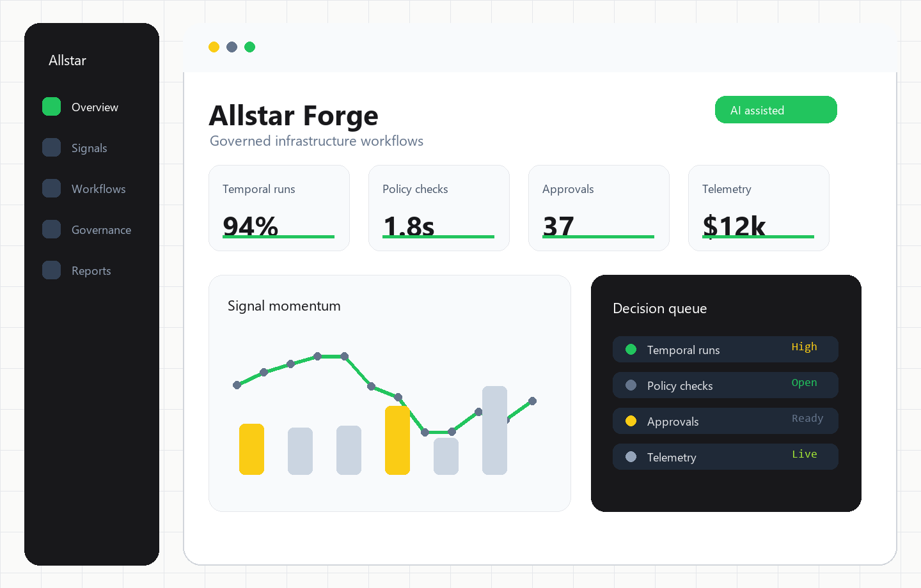Click the High status label
The width and height of the screenshot is (921, 588).
click(804, 347)
